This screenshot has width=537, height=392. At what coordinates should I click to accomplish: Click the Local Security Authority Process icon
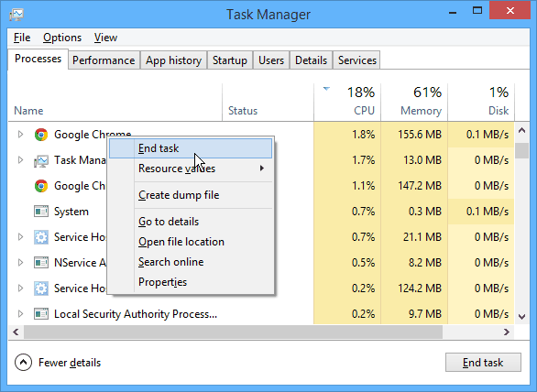click(x=41, y=314)
